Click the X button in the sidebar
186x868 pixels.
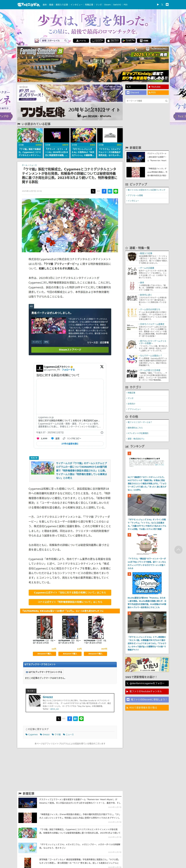click(x=136, y=87)
